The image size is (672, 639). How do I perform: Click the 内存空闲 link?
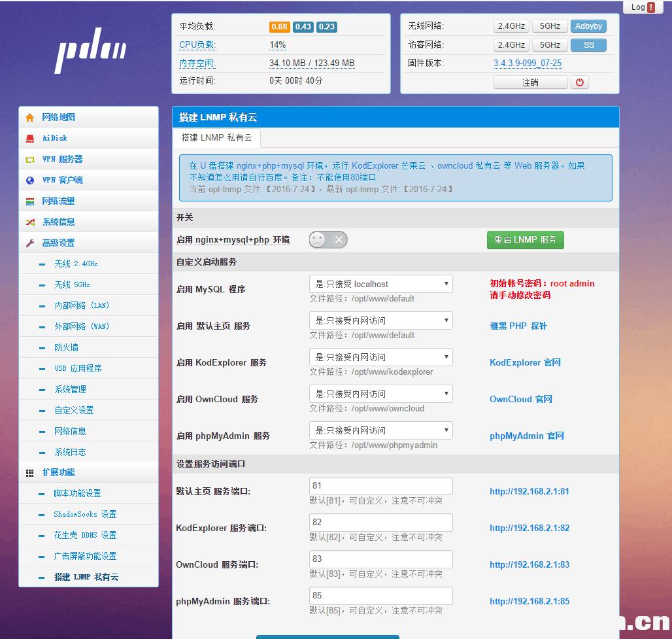tap(197, 63)
